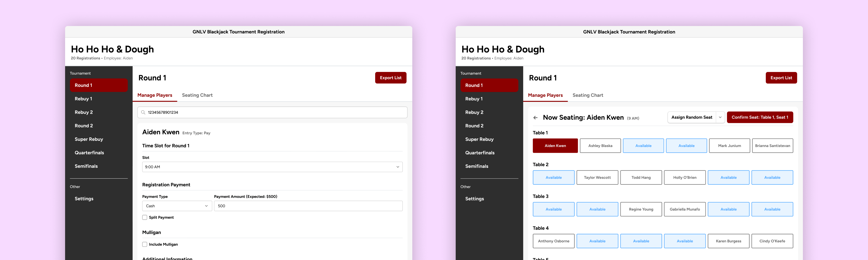The height and width of the screenshot is (260, 868).
Task: Open Assign Random Seat dropdown arrow
Action: point(720,117)
